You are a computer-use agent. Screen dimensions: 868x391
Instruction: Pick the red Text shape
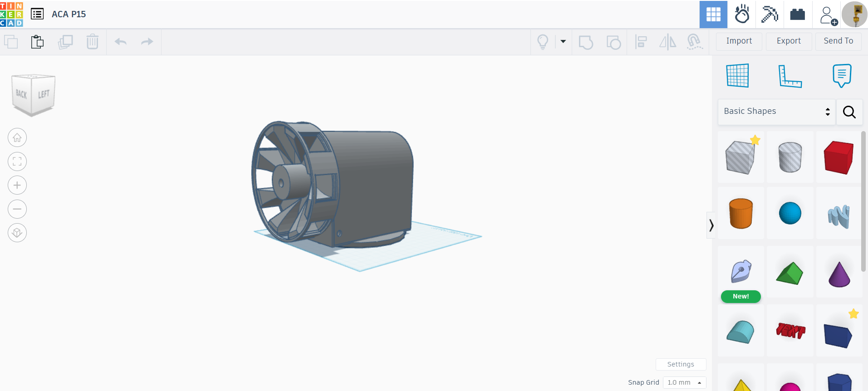(790, 331)
